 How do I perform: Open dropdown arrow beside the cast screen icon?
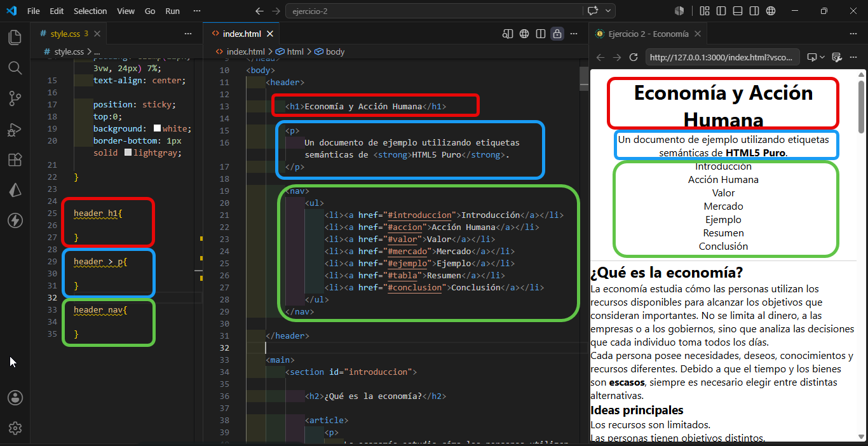(822, 58)
